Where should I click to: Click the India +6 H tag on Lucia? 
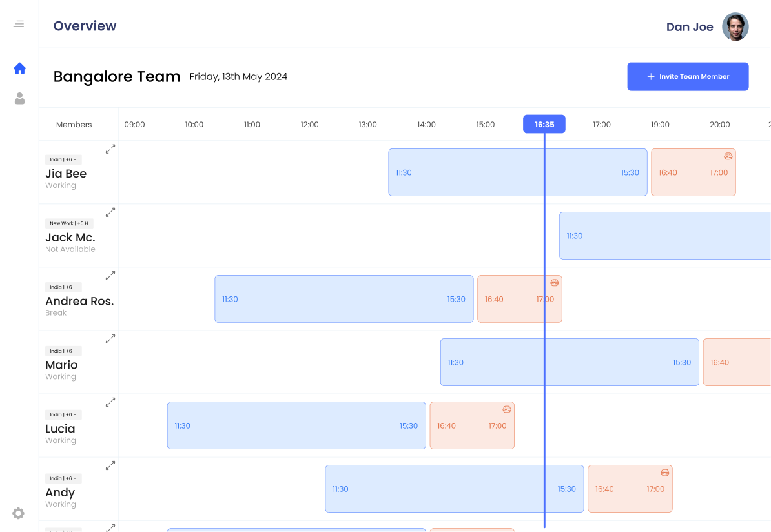(x=63, y=414)
